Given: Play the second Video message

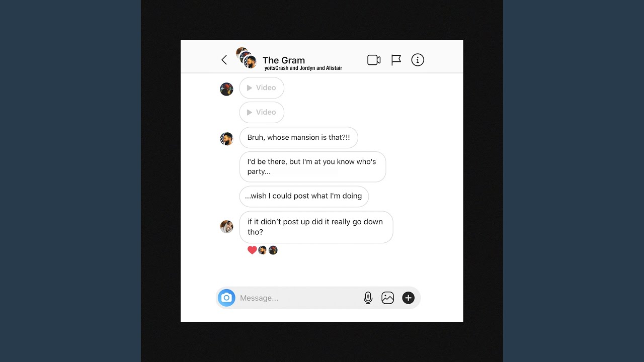Looking at the screenshot, I should click(x=262, y=112).
